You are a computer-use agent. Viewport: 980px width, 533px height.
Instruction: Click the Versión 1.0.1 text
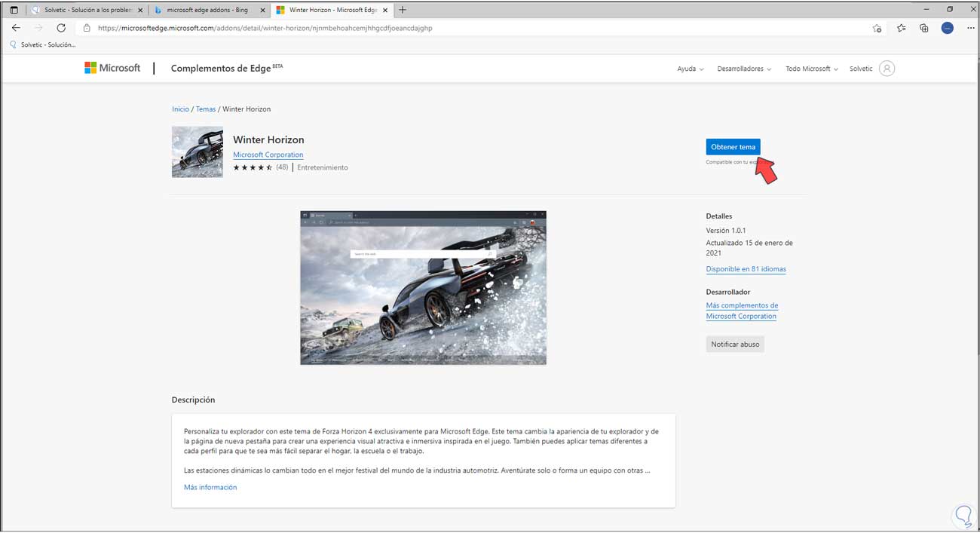[726, 231]
